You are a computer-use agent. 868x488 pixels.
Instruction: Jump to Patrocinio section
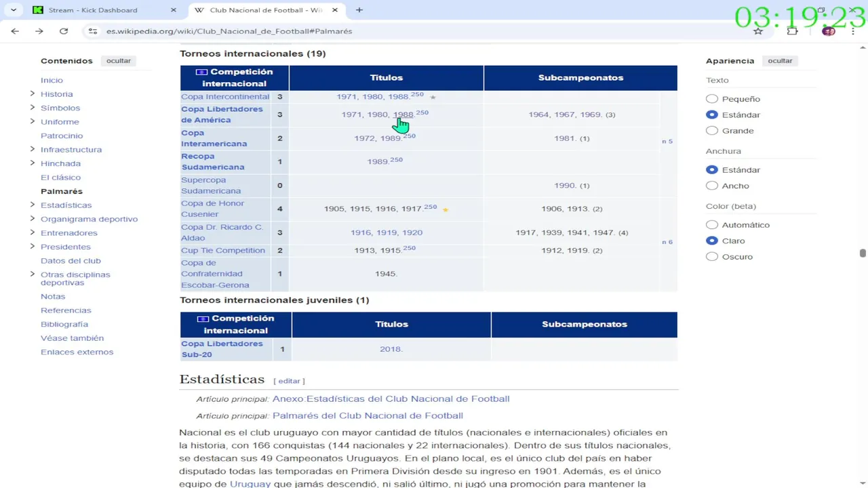pos(62,136)
